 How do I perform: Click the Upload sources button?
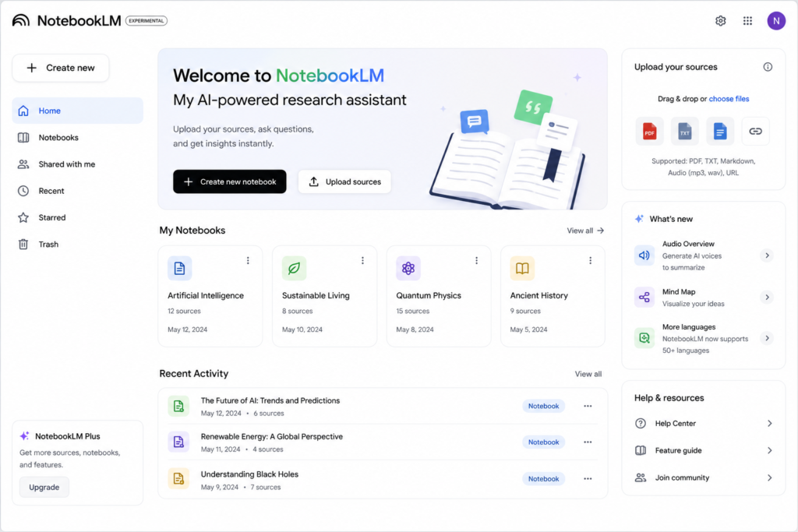click(344, 181)
